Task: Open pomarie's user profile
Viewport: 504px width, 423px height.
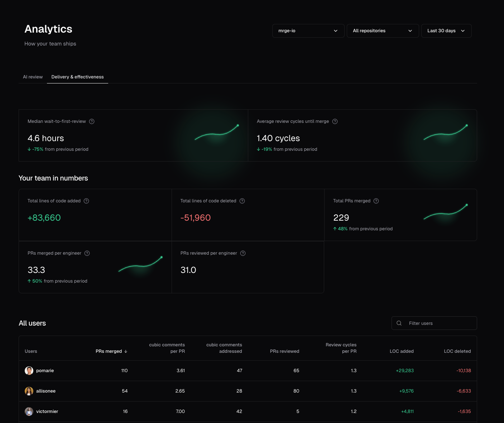Action: (45, 371)
